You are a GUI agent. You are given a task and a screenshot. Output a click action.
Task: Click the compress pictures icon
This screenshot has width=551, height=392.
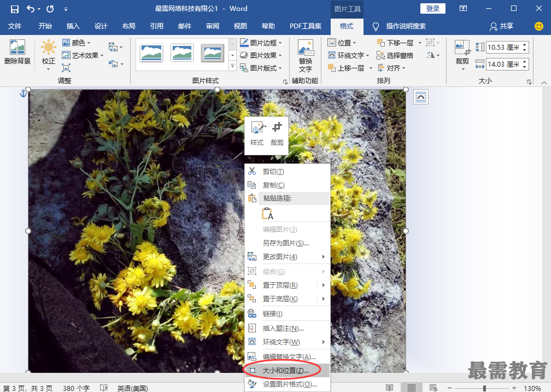(66, 67)
